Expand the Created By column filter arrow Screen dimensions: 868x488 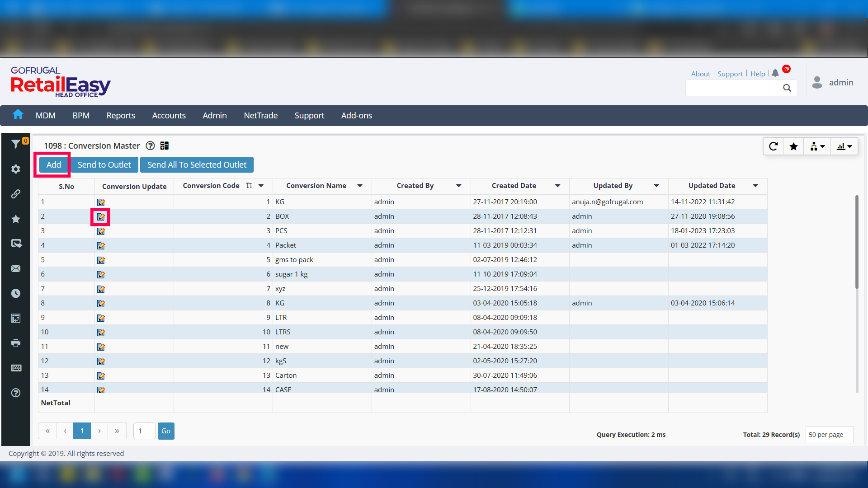pyautogui.click(x=458, y=186)
